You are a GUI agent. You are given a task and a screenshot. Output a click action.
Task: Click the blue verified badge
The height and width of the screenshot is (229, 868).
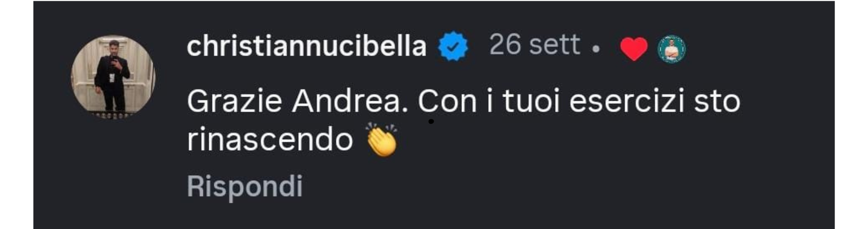[453, 46]
